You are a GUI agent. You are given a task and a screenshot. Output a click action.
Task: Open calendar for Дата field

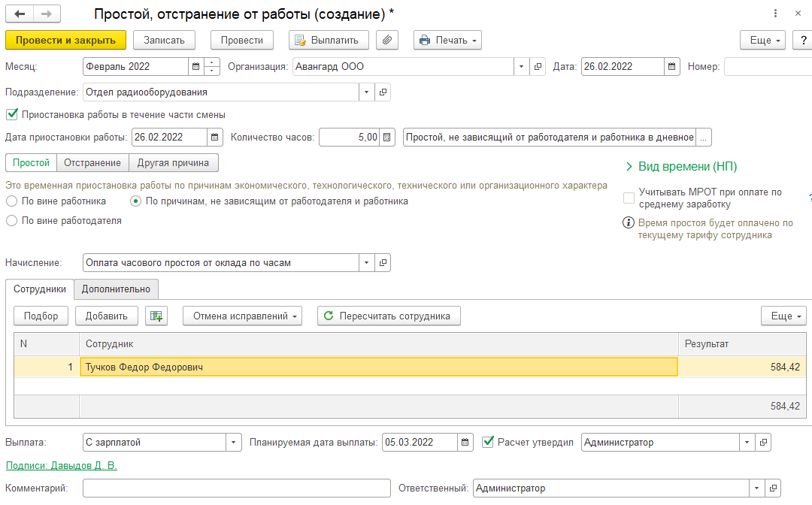(x=672, y=67)
